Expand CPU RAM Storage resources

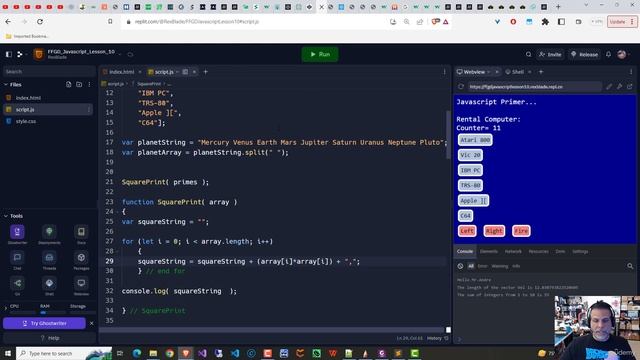pos(6,307)
